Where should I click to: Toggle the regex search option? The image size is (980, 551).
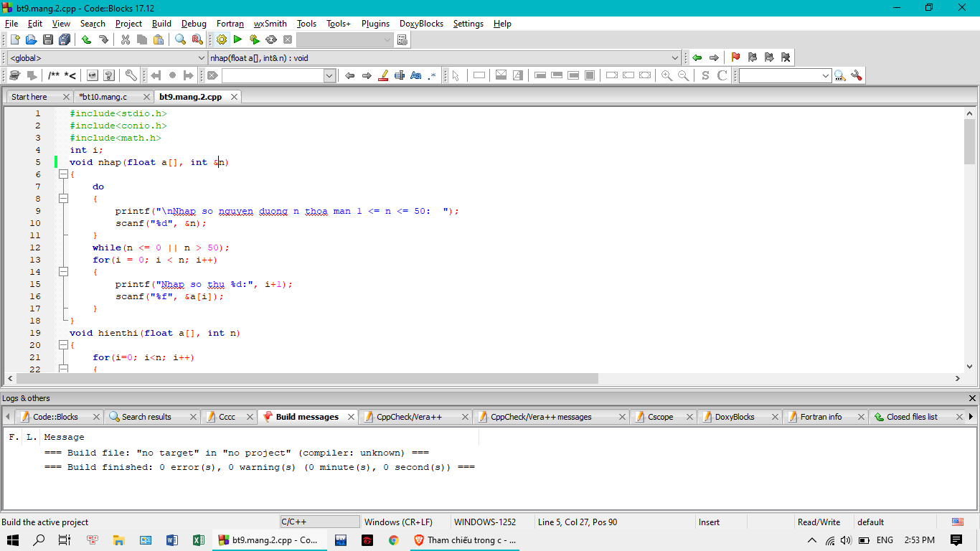[x=432, y=75]
